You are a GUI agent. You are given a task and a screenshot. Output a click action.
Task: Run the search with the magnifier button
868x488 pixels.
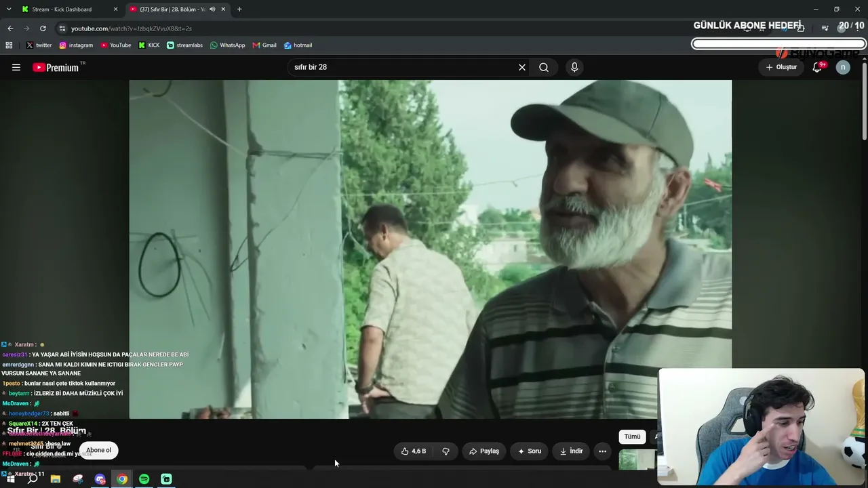544,67
